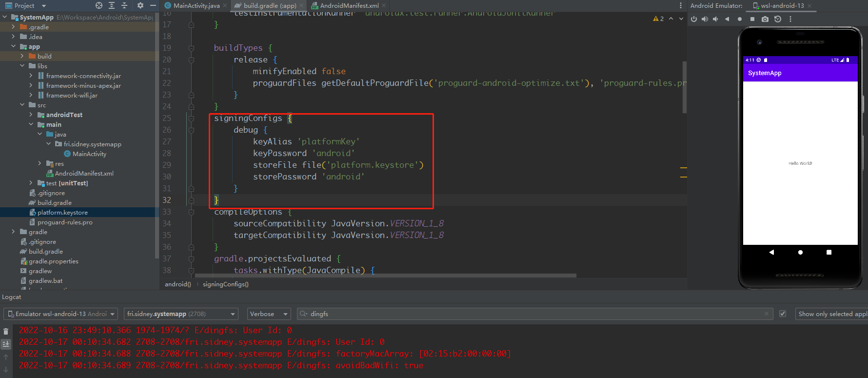Click the signingConfigs{} breadcrumb
Viewport: 868px width, 378px height.
tap(225, 284)
